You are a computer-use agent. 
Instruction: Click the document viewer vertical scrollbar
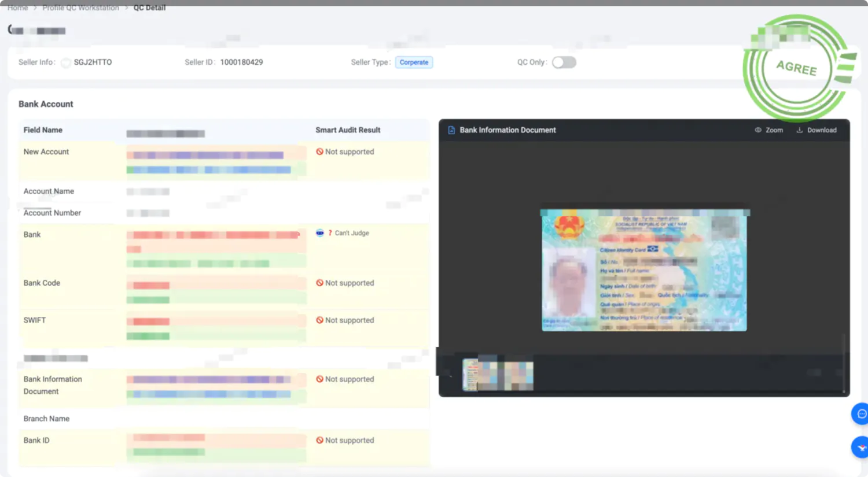(x=844, y=364)
